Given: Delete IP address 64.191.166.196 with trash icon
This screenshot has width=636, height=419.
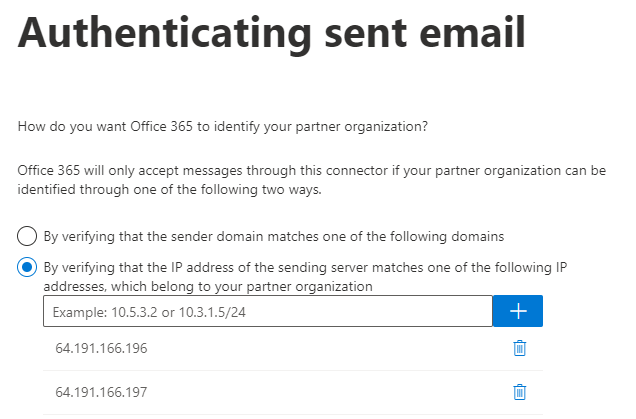Looking at the screenshot, I should (x=519, y=348).
